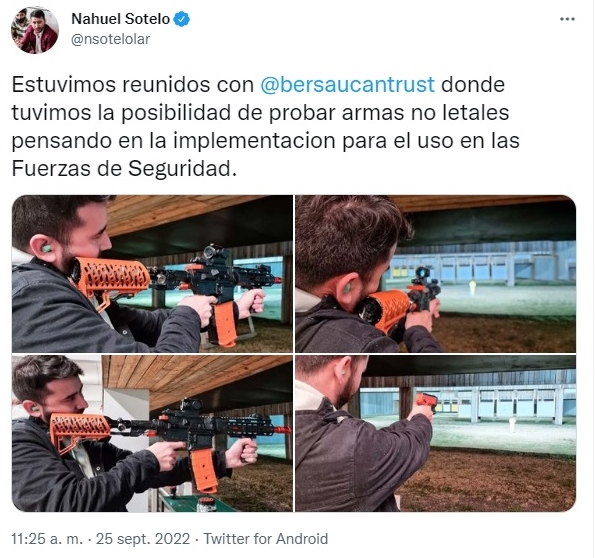Click the tweet text starting with Estuvimos reunidos
This screenshot has height=558, width=596.
point(265,126)
